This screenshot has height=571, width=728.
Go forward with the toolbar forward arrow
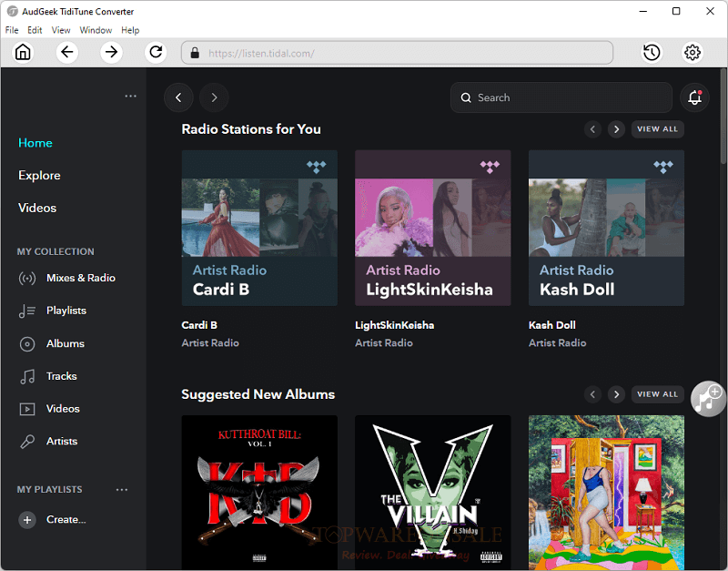pyautogui.click(x=111, y=52)
